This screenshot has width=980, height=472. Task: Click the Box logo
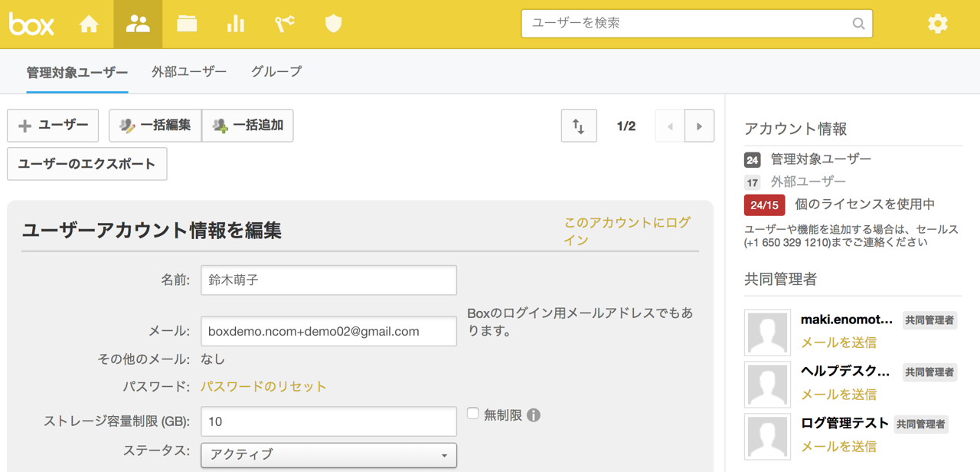tap(31, 25)
